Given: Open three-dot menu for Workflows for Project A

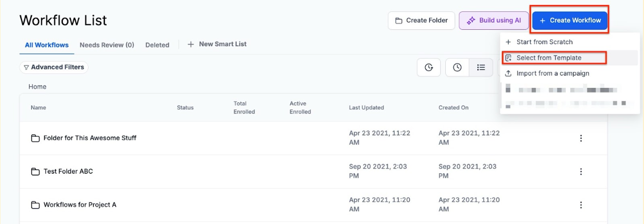Looking at the screenshot, I should 581,205.
